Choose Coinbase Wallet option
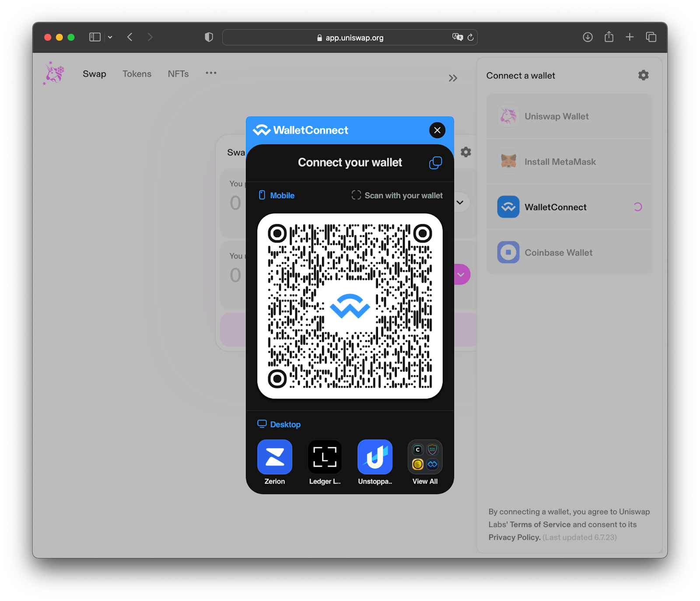 [x=569, y=253]
